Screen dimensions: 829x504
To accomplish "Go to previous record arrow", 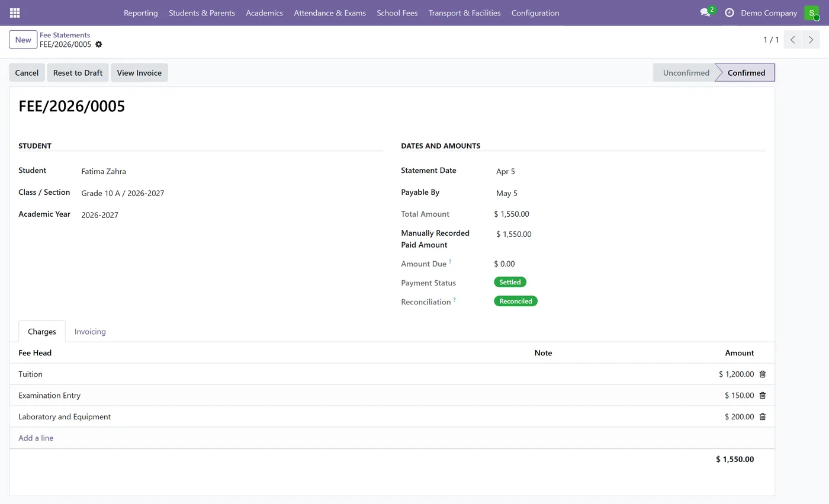I will (792, 40).
